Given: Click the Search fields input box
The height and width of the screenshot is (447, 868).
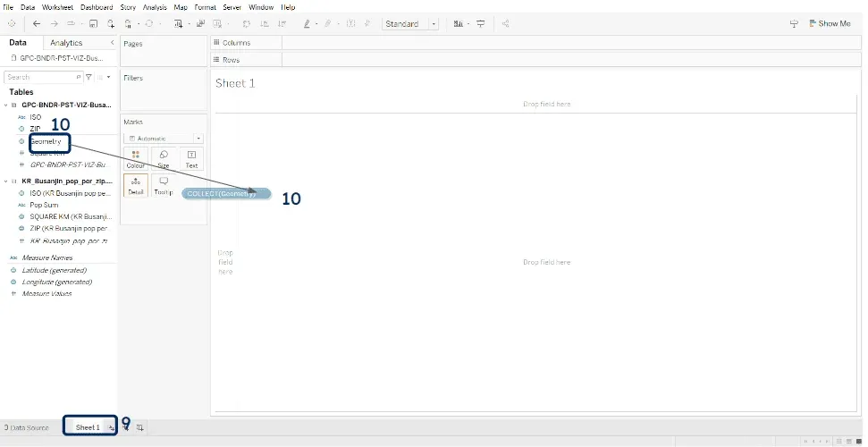Looking at the screenshot, I should point(43,77).
